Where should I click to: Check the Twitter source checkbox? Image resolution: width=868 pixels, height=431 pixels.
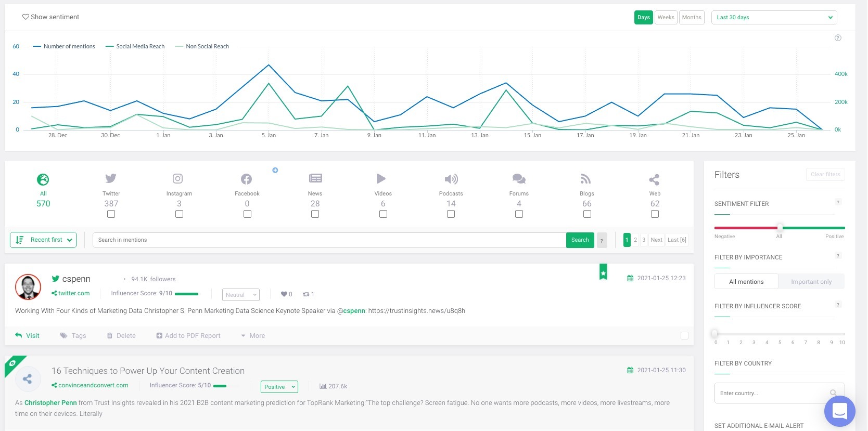tap(111, 214)
